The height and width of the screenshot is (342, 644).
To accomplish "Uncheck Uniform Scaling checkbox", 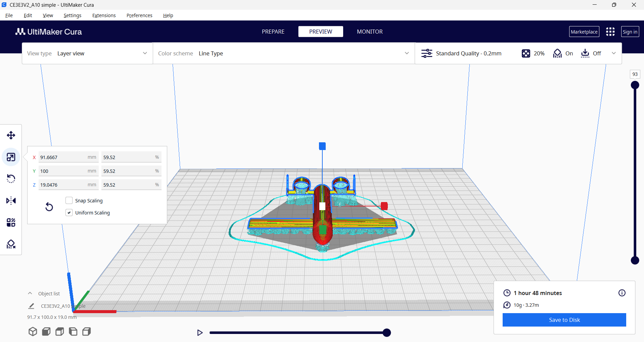I will click(x=69, y=212).
